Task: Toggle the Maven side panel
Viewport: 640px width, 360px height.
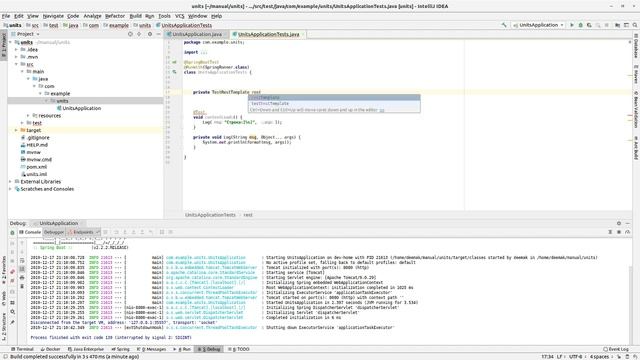Action: pos(636,74)
